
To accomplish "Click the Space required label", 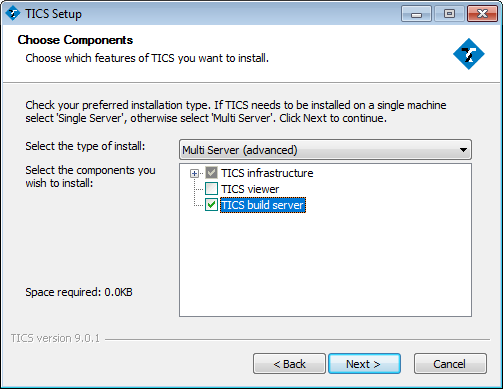I will tap(79, 292).
